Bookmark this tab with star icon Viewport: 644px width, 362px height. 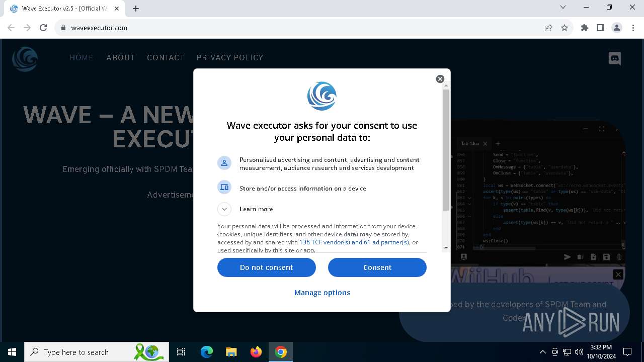(x=565, y=28)
